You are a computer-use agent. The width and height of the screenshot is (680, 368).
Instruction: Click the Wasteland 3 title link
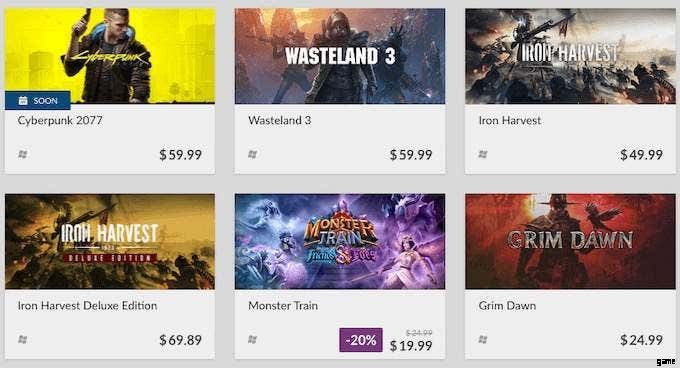(280, 120)
